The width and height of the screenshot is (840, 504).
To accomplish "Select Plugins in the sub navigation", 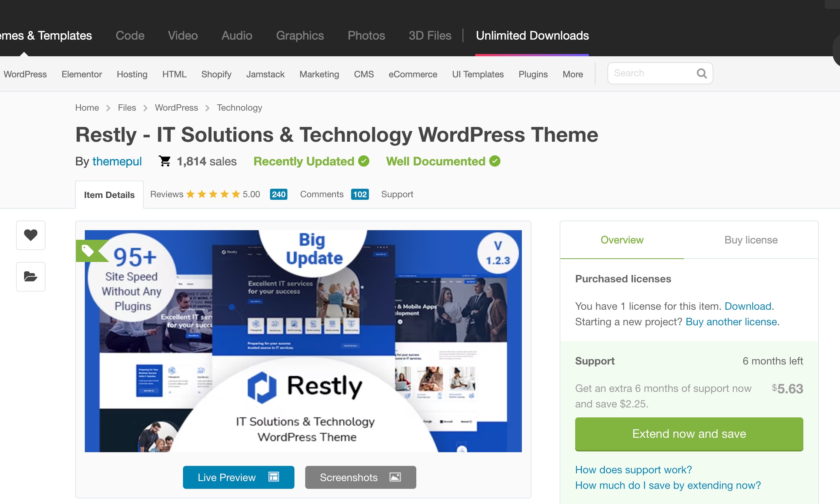I will [x=533, y=74].
